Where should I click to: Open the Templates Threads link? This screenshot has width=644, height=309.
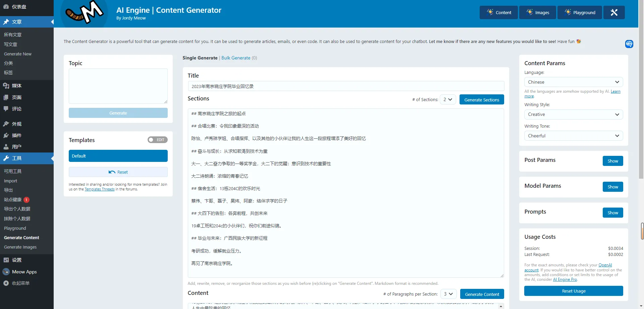pos(99,189)
